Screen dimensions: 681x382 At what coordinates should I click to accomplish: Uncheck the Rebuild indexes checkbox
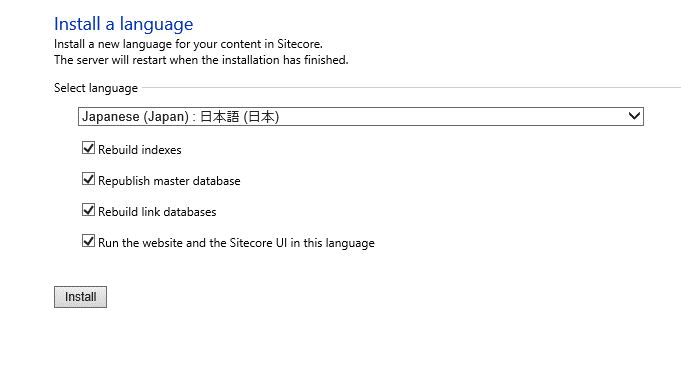[88, 148]
